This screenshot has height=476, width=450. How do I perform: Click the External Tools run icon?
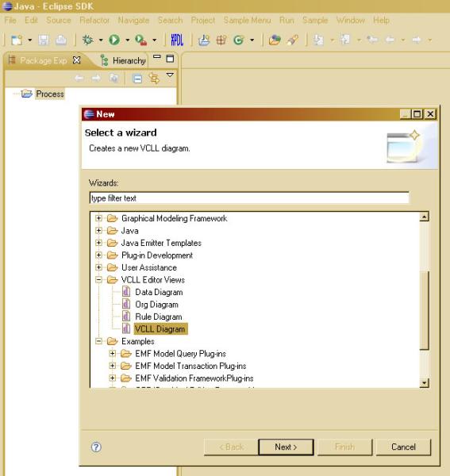coord(141,40)
